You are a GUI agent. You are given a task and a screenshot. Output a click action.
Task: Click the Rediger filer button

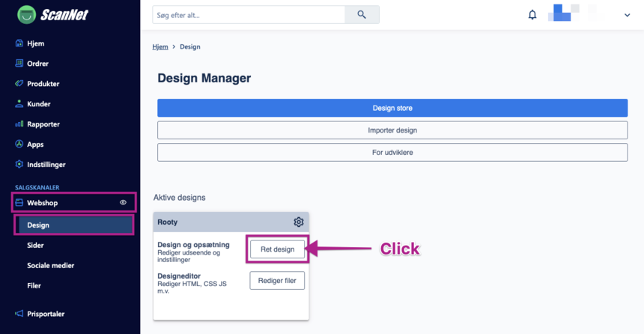tap(277, 281)
